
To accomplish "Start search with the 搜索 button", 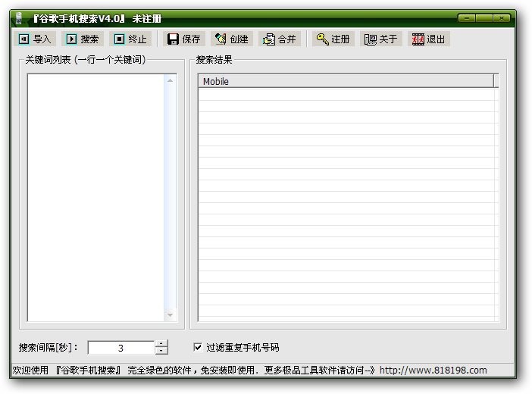I will [x=83, y=39].
